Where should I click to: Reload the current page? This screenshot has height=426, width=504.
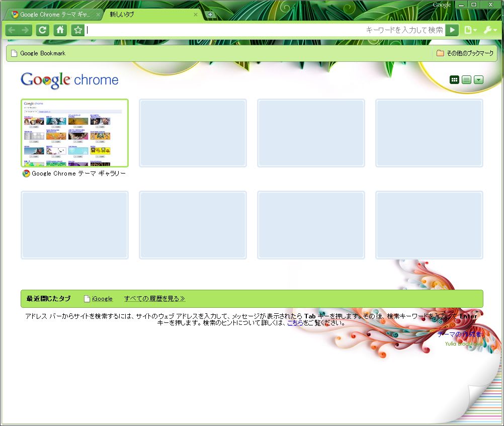tap(43, 30)
